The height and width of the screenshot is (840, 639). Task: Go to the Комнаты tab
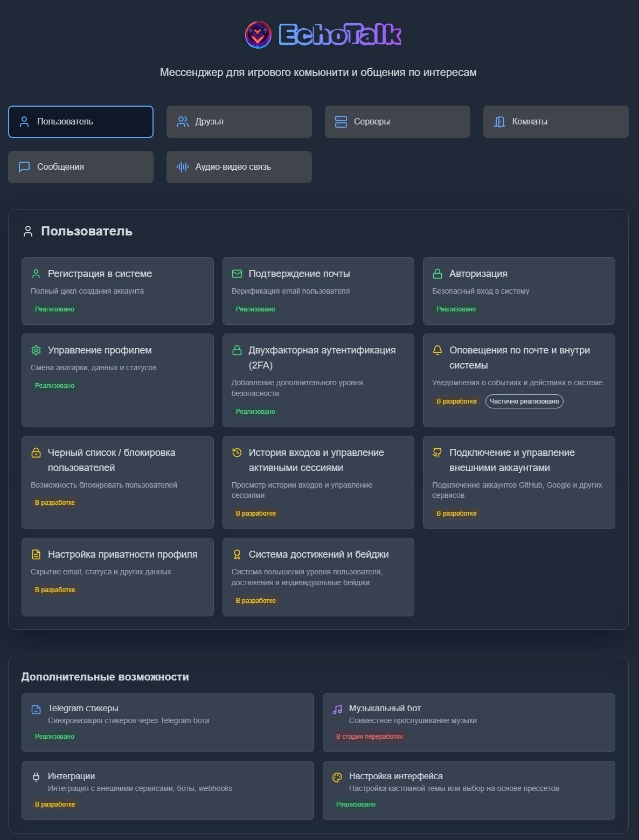pos(555,122)
